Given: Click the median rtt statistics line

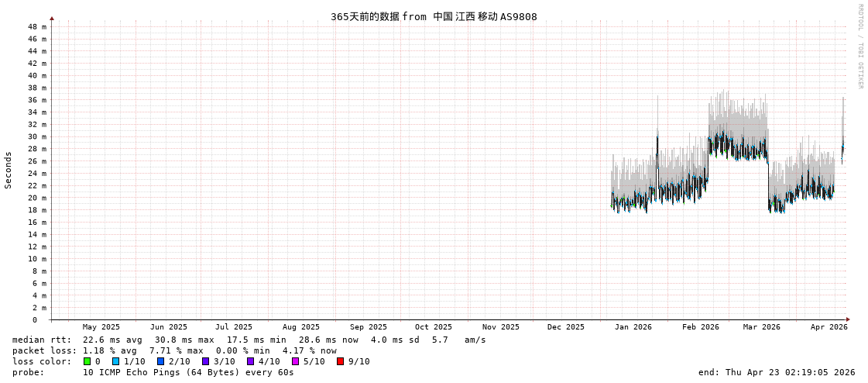Looking at the screenshot, I should [x=249, y=340].
